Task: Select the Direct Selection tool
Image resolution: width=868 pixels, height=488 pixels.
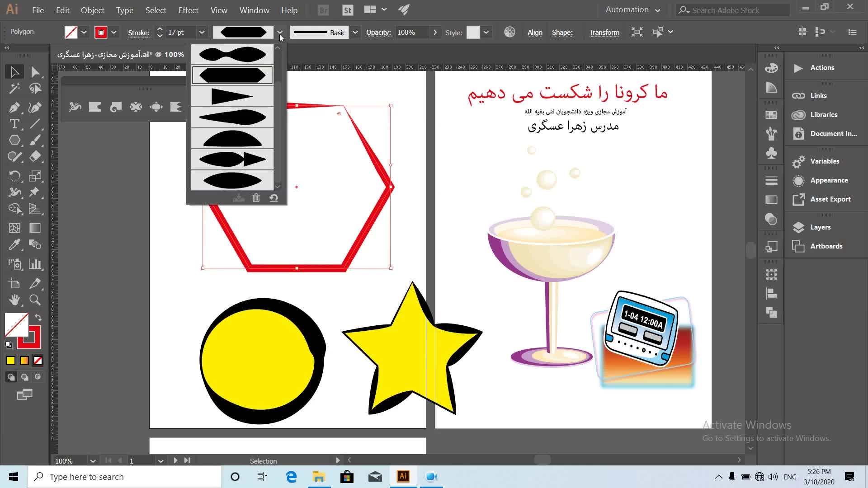Action: (35, 72)
